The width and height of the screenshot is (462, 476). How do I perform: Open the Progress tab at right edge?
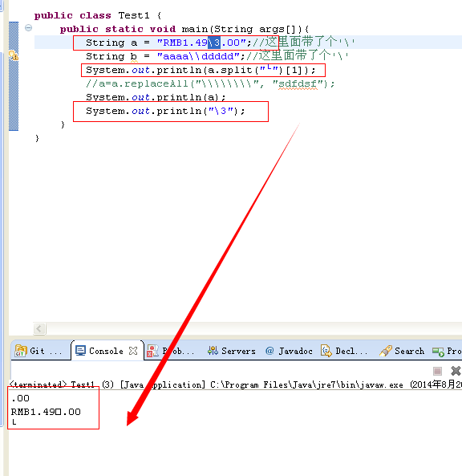(x=447, y=351)
